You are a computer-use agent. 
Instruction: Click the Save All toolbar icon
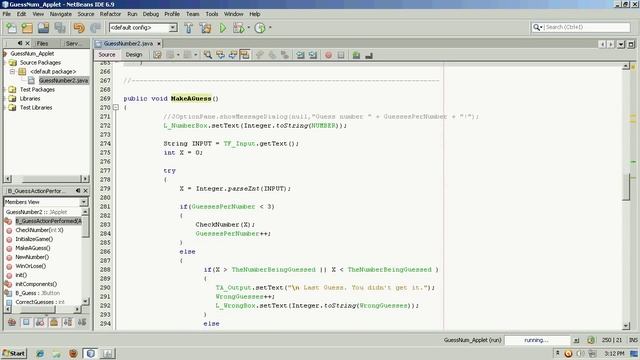pos(60,28)
